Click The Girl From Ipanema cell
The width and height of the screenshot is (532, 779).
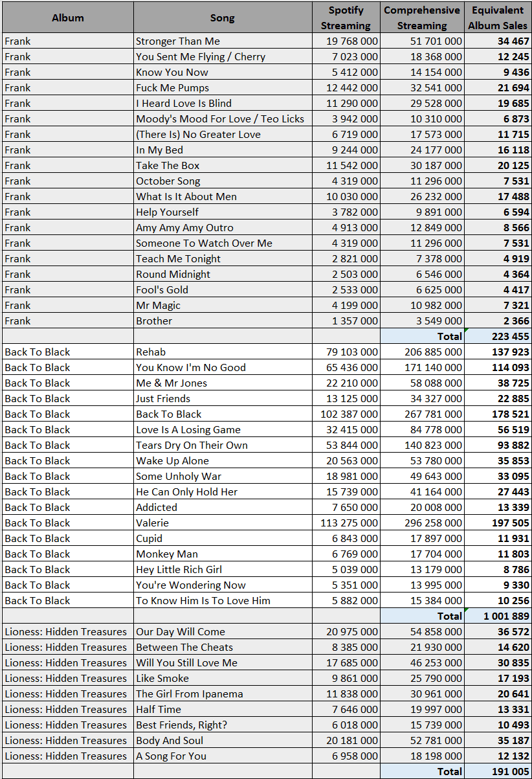coord(223,694)
